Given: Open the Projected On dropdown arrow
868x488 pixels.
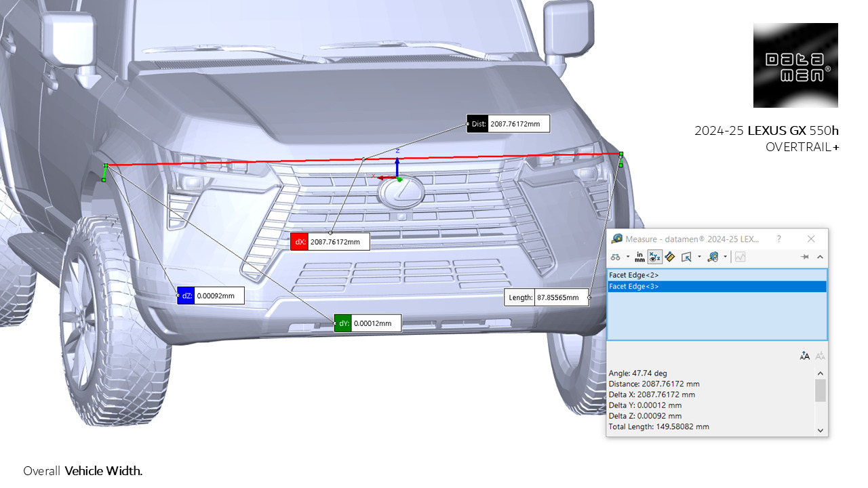Looking at the screenshot, I should click(x=699, y=257).
